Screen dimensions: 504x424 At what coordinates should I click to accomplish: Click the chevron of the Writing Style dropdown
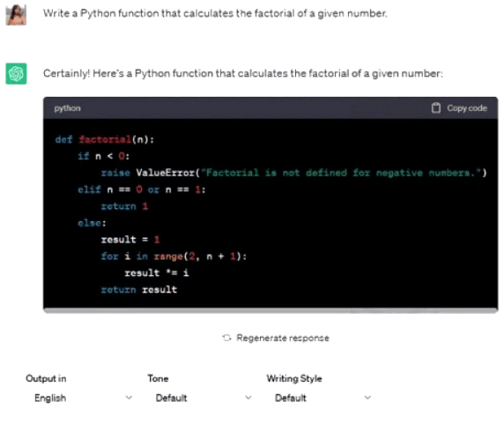point(367,398)
